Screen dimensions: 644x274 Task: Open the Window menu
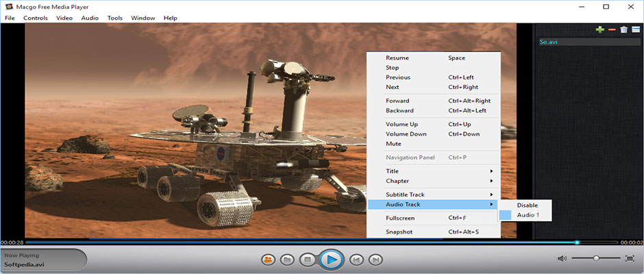coord(143,18)
